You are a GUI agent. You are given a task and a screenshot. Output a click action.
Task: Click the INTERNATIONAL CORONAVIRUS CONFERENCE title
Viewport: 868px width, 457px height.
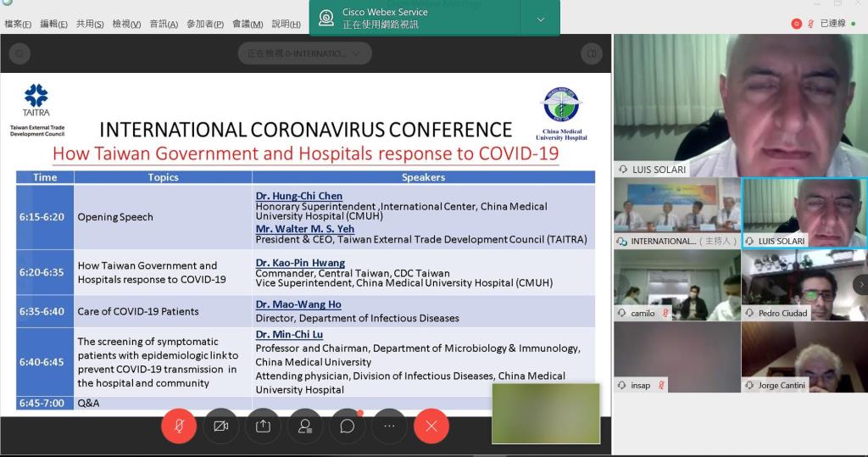click(x=305, y=130)
